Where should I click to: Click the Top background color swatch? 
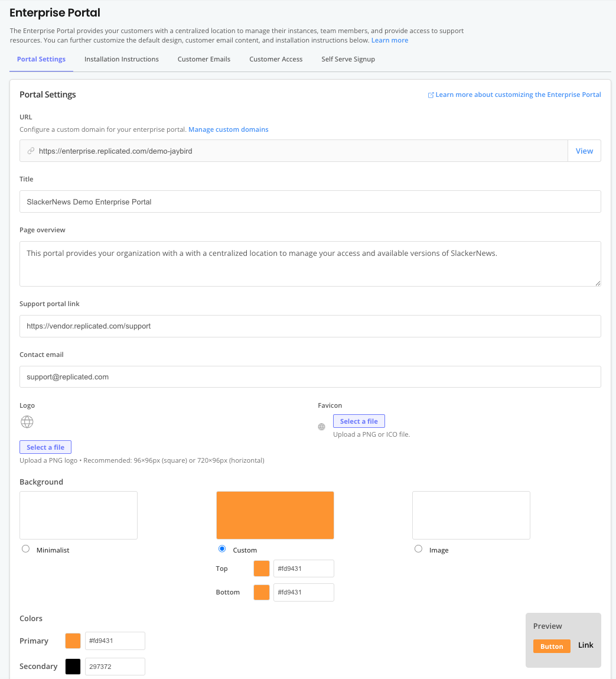[261, 568]
